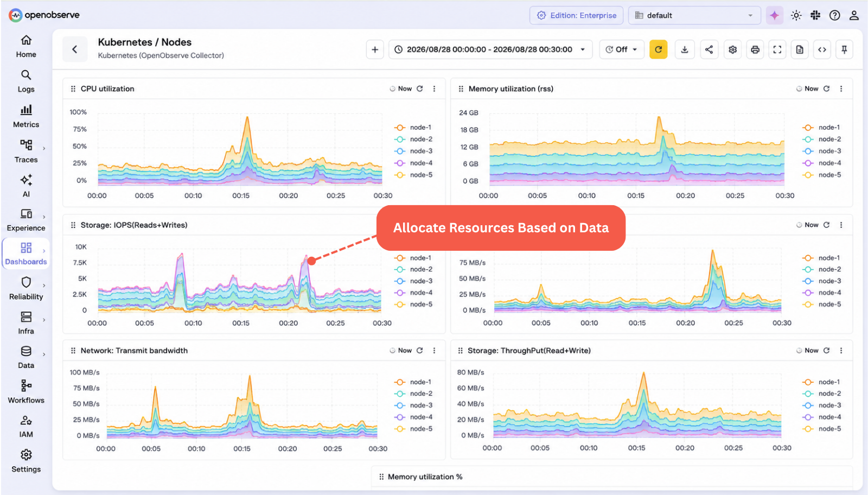Select the Dashboards sidebar tab
The image size is (868, 495).
26,254
